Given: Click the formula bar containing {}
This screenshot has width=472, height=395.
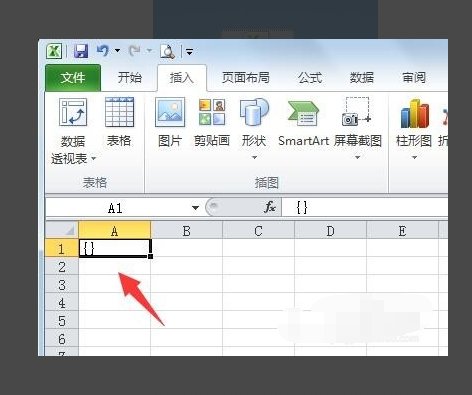Looking at the screenshot, I should click(365, 208).
